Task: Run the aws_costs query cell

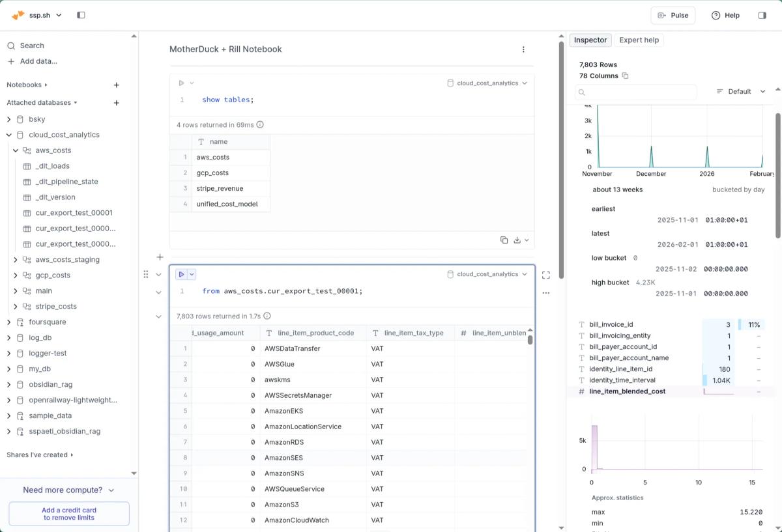Action: (x=182, y=275)
